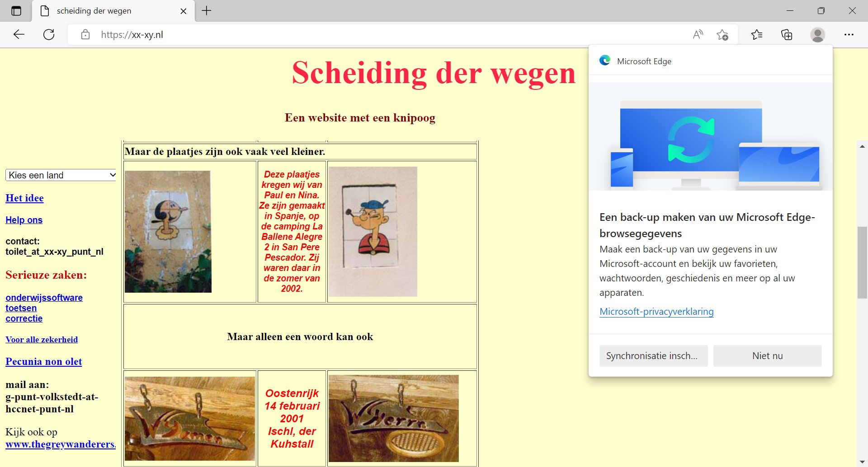This screenshot has height=467, width=868.
Task: Open the 'Het idee' link
Action: [x=24, y=198]
